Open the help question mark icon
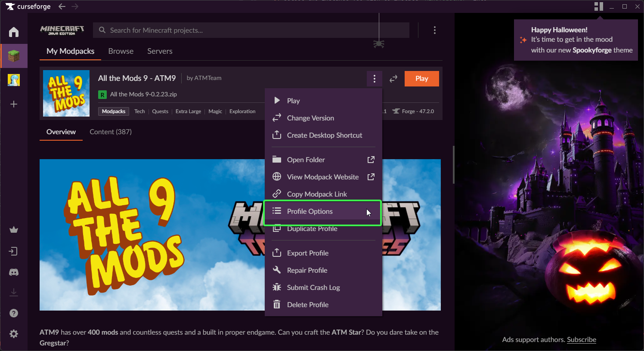Image resolution: width=644 pixels, height=351 pixels. (14, 313)
